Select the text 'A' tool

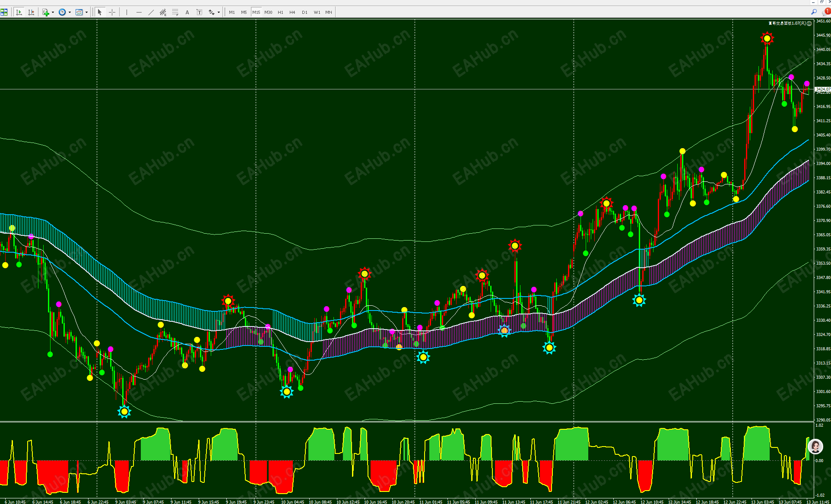click(x=187, y=12)
